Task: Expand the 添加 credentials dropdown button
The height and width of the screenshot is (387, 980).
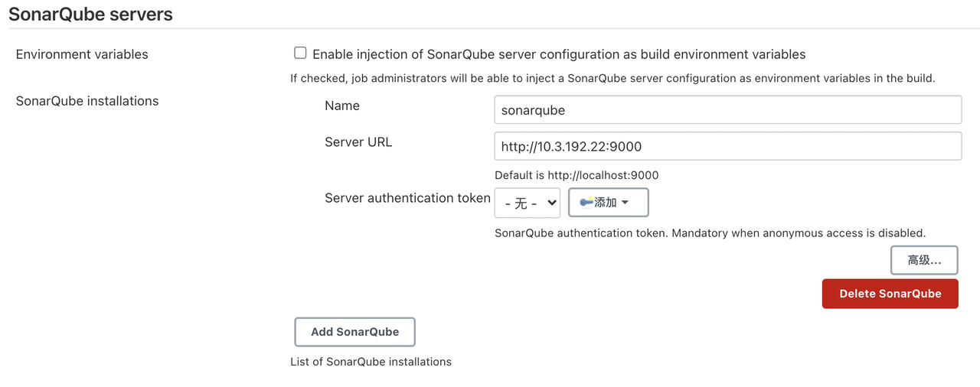Action: (608, 203)
